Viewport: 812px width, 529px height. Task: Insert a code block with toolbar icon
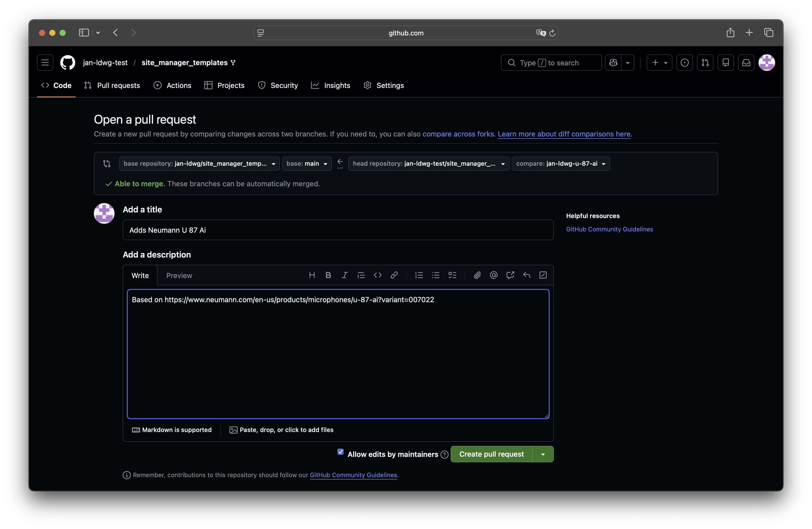point(377,275)
